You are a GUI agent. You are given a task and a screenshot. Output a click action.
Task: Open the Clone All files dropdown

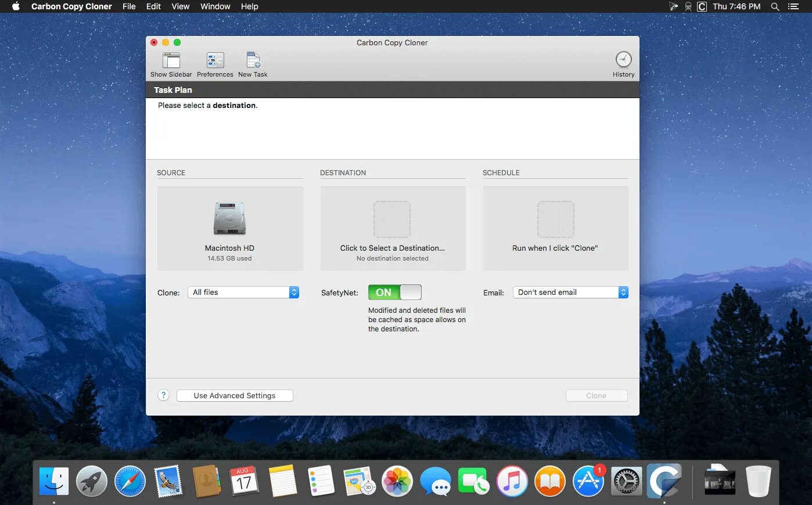[243, 293]
